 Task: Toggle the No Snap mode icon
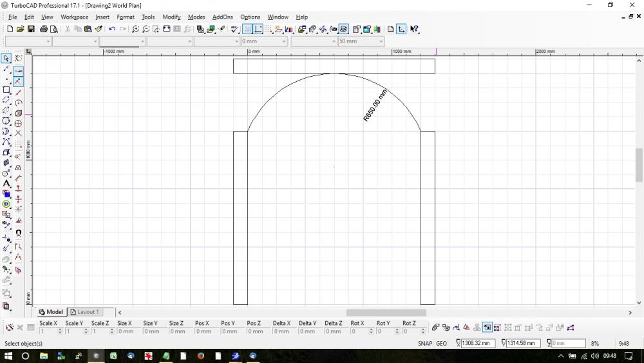pos(18,59)
